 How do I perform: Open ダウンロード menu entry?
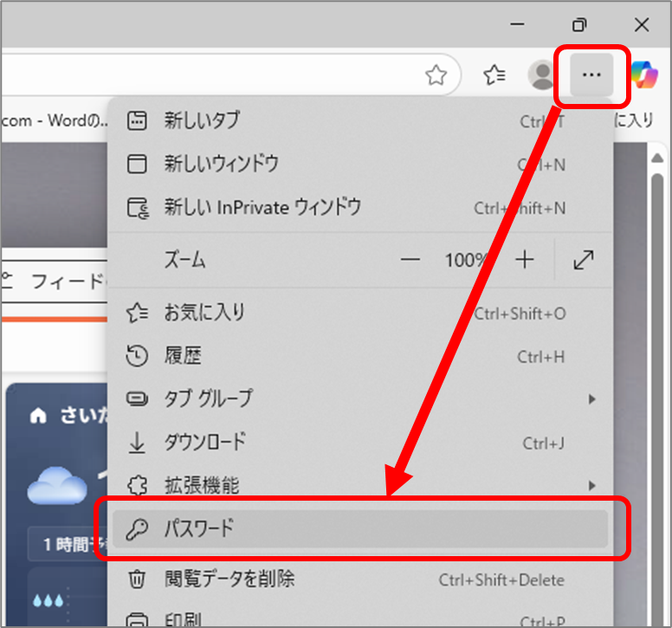[360, 443]
